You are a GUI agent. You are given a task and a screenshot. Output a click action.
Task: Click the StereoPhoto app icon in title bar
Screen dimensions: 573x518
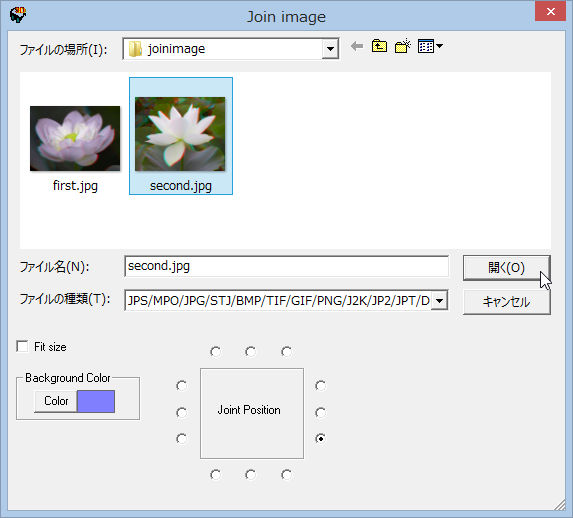[18, 15]
